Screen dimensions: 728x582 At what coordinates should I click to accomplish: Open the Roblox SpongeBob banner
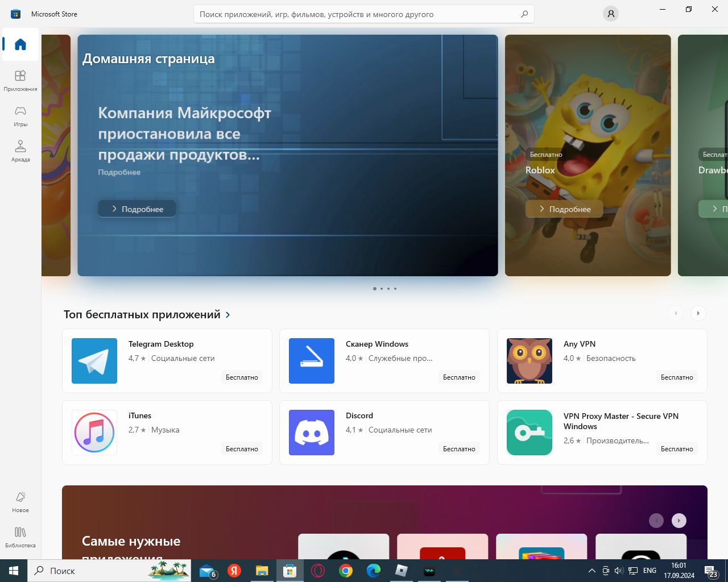tap(588, 155)
